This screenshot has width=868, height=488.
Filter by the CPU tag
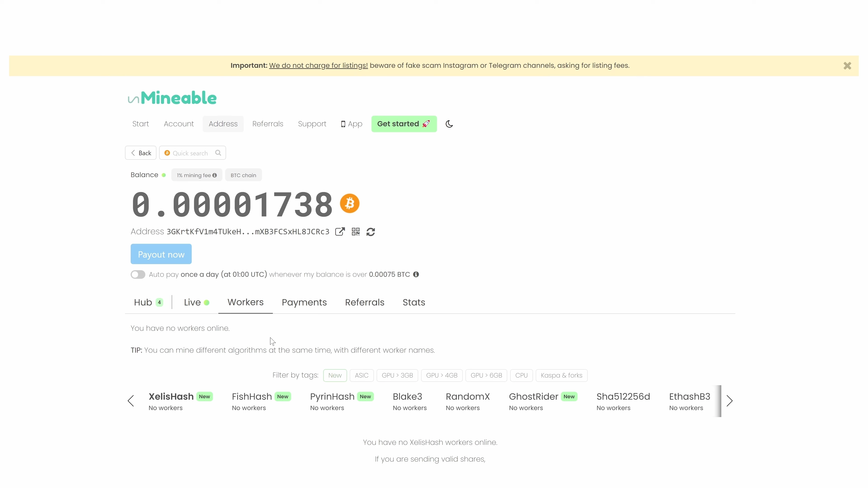pos(521,375)
